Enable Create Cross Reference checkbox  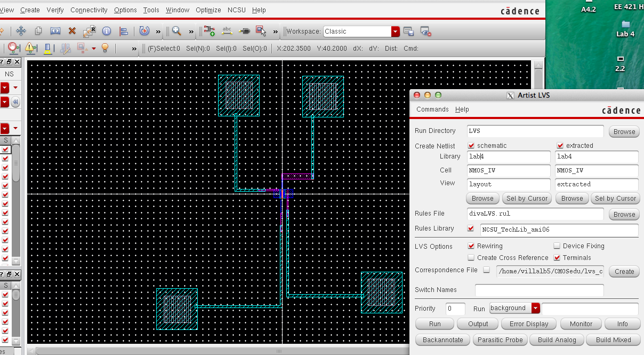tap(471, 257)
